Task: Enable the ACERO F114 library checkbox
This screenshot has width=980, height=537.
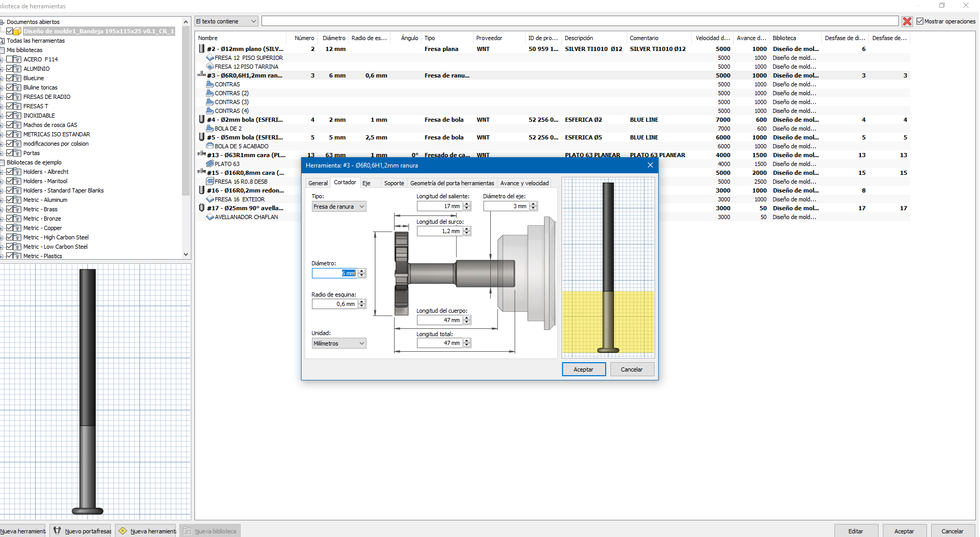Action: tap(9, 59)
